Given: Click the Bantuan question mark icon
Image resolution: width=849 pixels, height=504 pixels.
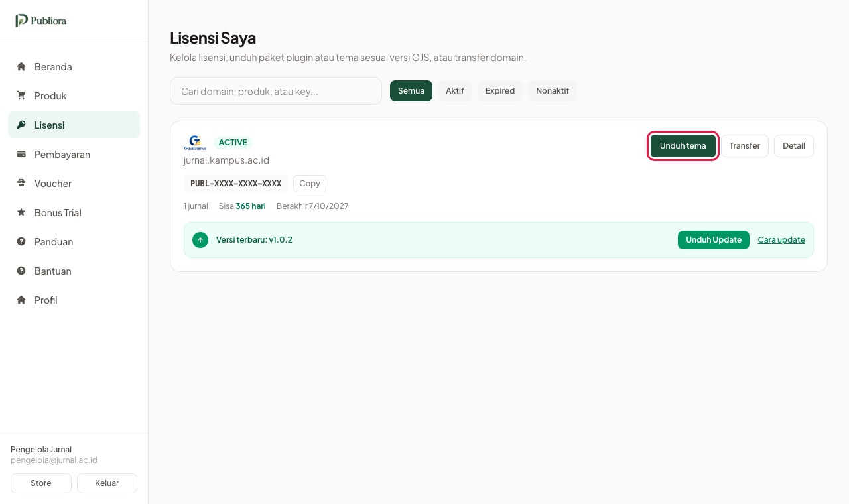Looking at the screenshot, I should coord(21,271).
